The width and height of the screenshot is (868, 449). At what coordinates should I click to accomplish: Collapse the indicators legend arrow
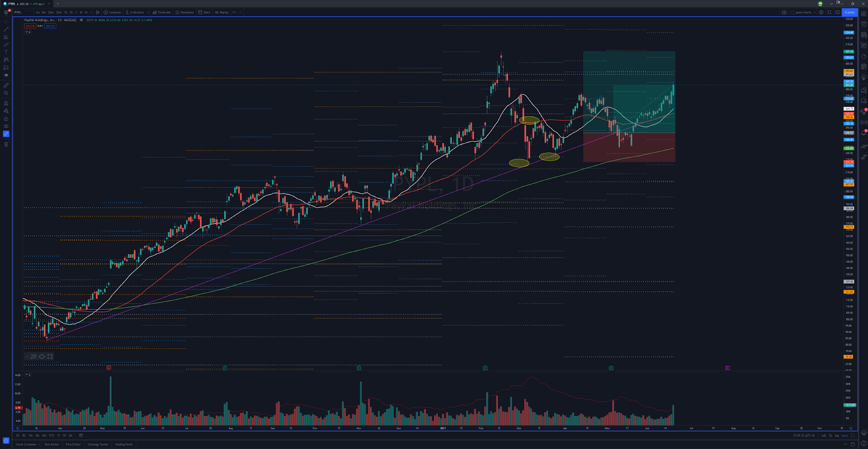click(x=27, y=32)
